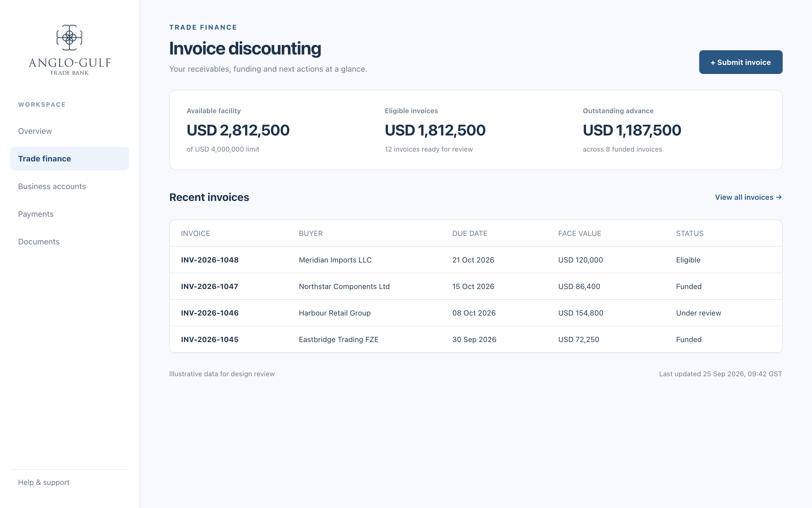Image resolution: width=812 pixels, height=508 pixels.
Task: Click the DUE DATE column header
Action: (x=470, y=233)
